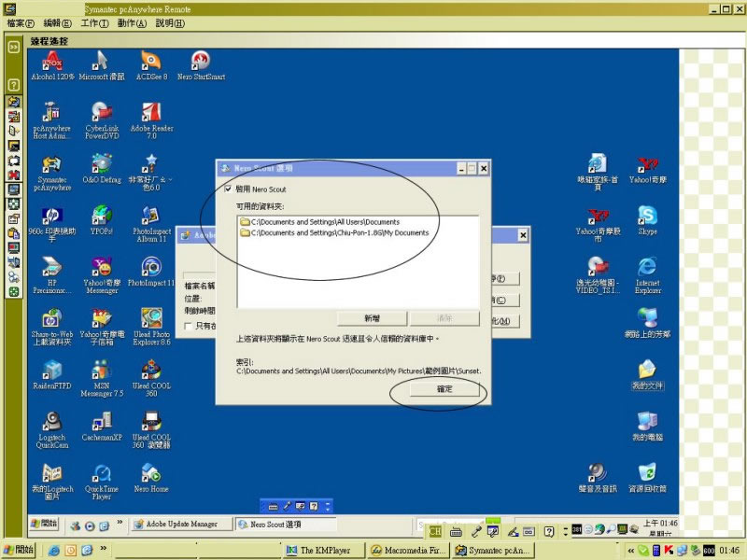Image resolution: width=747 pixels, height=560 pixels.
Task: Select the Ulead Photo Explorer 8.6 icon
Action: pos(151,326)
